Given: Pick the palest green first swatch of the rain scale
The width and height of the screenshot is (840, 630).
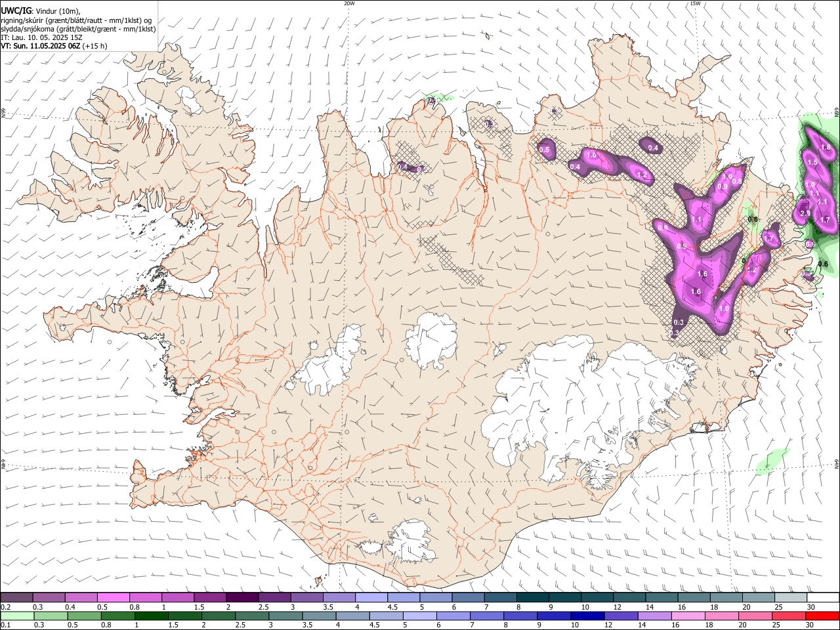Looking at the screenshot, I should [17, 616].
